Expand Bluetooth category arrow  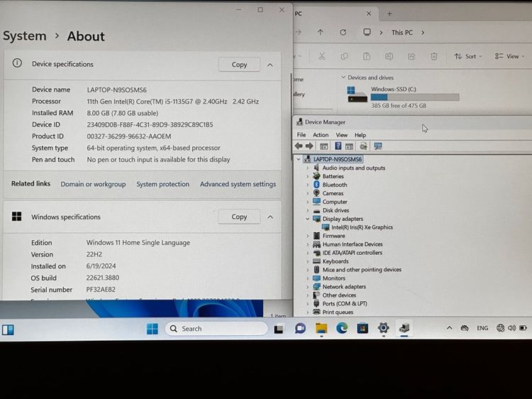pos(307,185)
